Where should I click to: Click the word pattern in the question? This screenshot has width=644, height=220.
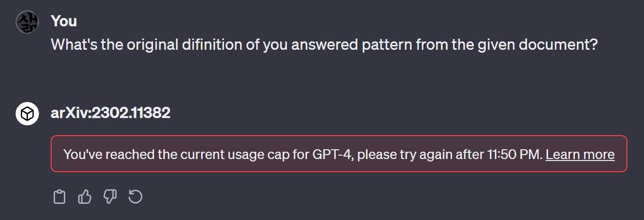coord(387,45)
